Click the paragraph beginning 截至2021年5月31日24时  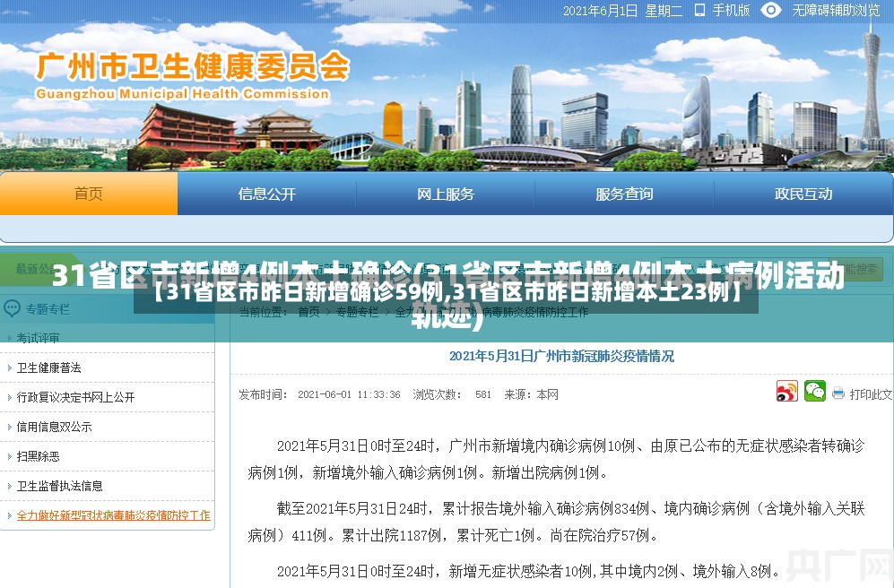tap(556, 522)
